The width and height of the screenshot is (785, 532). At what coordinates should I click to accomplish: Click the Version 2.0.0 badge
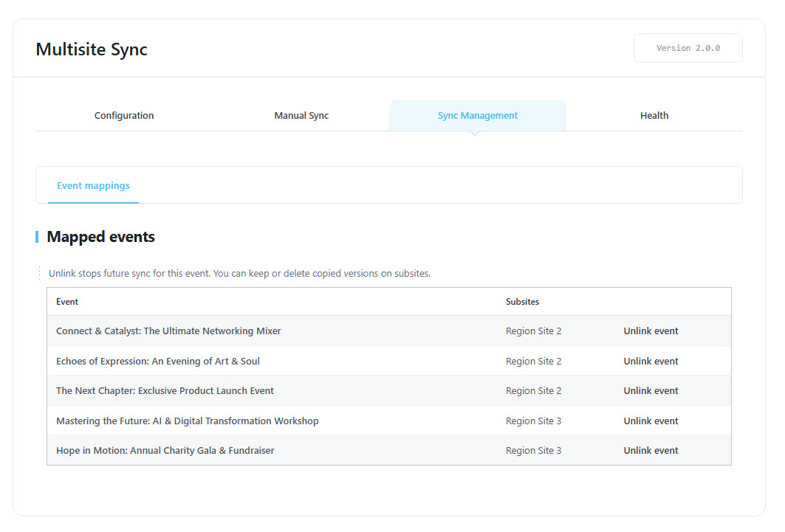tap(688, 48)
